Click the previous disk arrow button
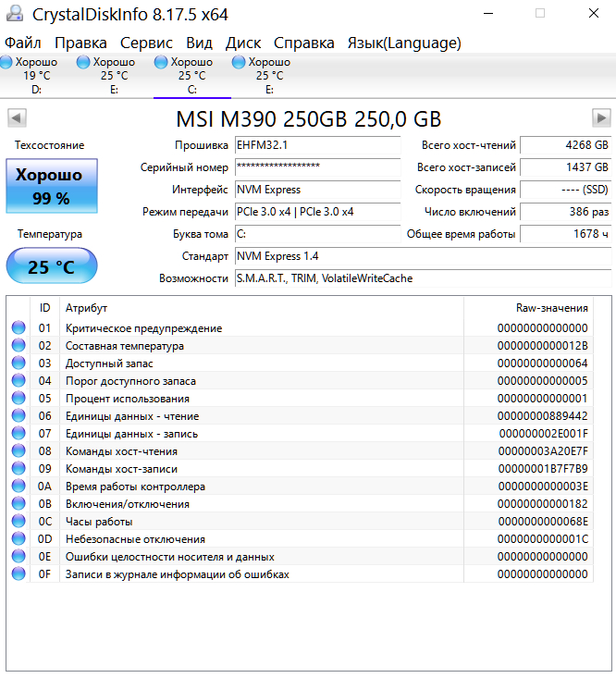Screen dimensions: 616x678 pyautogui.click(x=17, y=118)
